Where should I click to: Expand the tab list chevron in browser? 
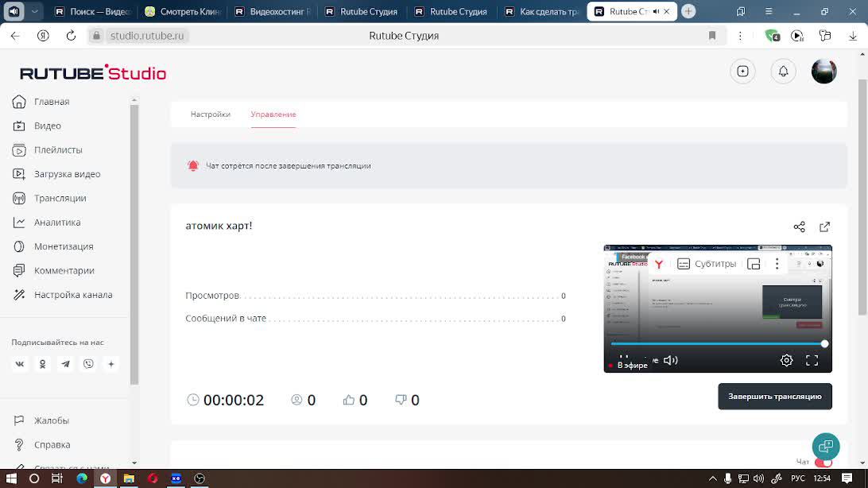click(x=34, y=11)
